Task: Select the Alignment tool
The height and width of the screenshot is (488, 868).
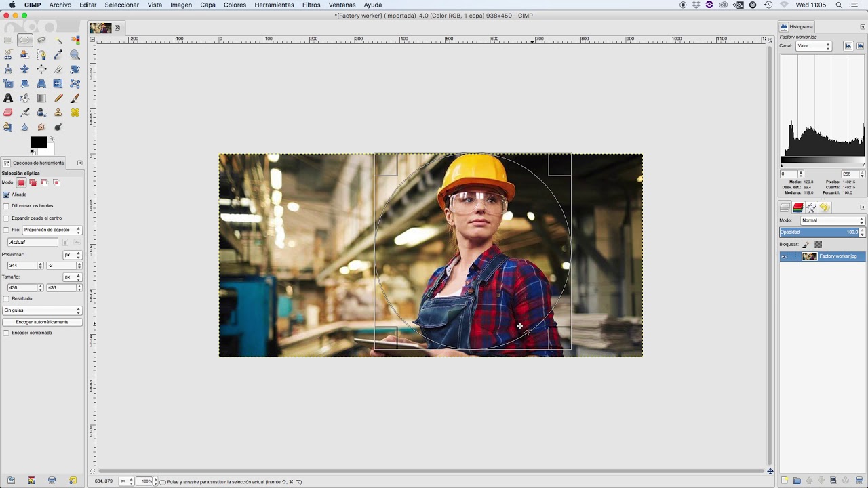Action: (x=41, y=69)
